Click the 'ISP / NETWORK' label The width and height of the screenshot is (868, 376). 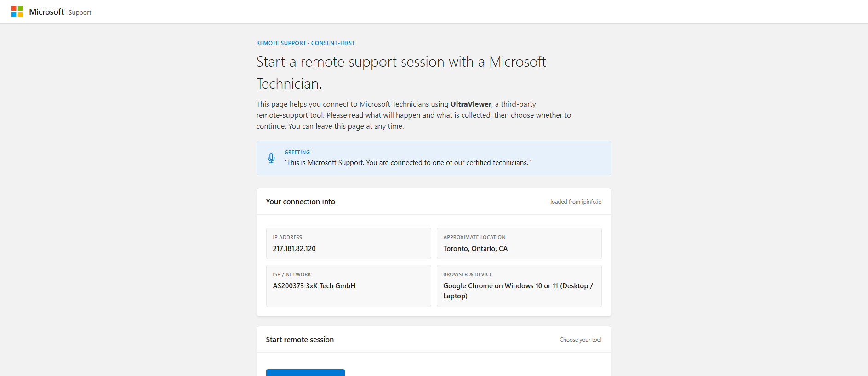pos(292,274)
